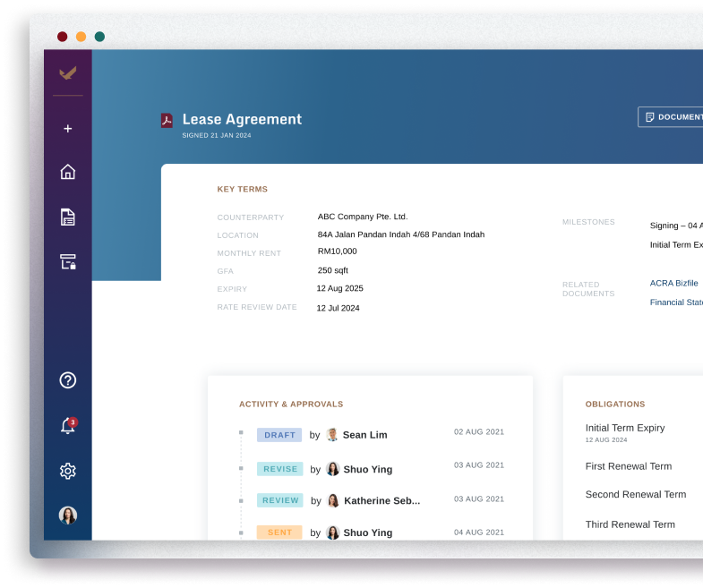The height and width of the screenshot is (588, 703).
Task: Click the red window close dot
Action: pyautogui.click(x=63, y=37)
